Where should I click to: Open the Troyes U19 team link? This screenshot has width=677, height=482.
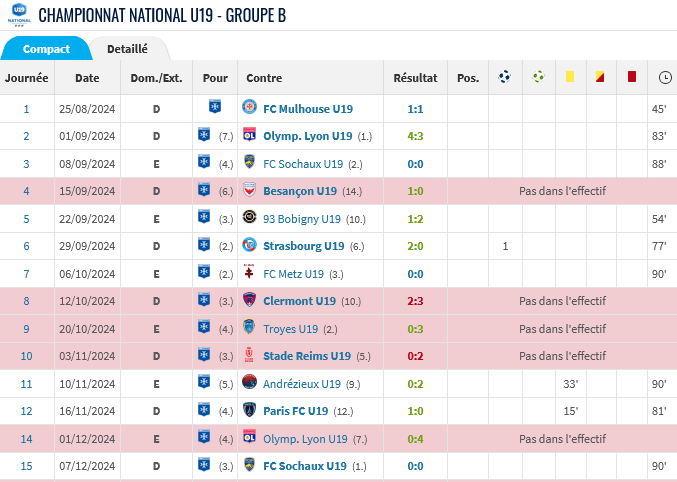click(291, 329)
